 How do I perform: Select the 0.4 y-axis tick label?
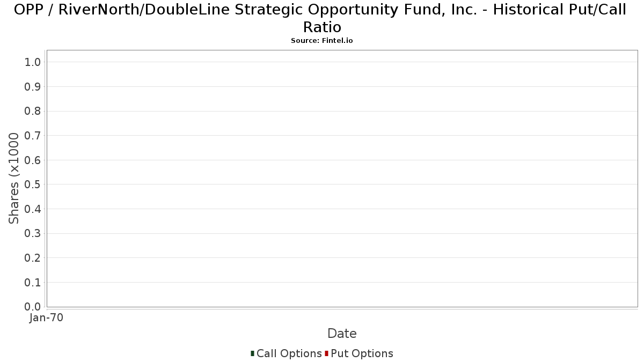(33, 209)
